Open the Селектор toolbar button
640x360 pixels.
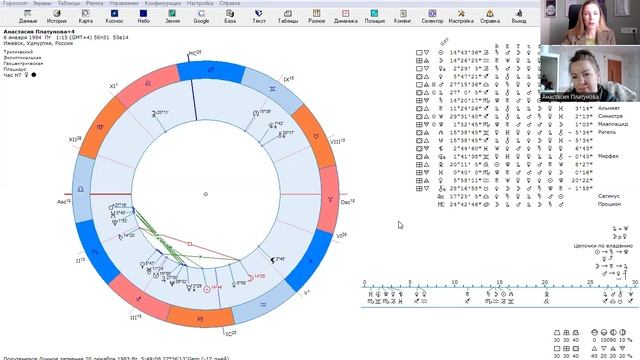(432, 17)
